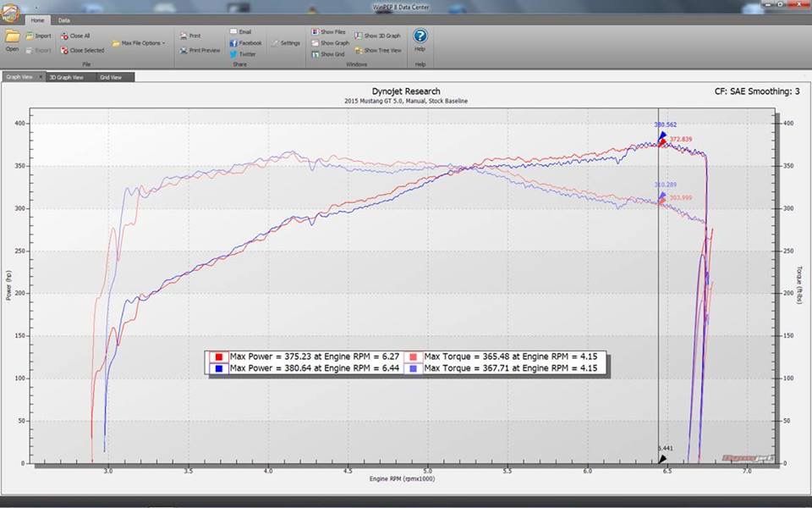Import a run file
812x508 pixels.
39,36
